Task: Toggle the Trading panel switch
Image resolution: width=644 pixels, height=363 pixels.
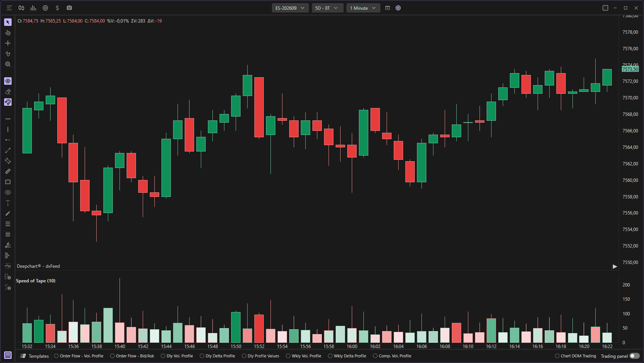Action: [x=635, y=356]
